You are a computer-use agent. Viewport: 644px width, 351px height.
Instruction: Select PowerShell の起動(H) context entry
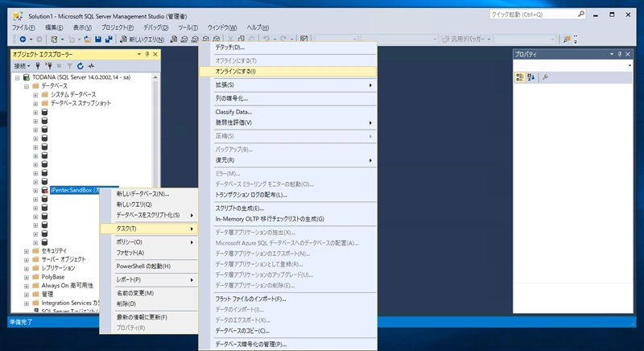pos(149,266)
